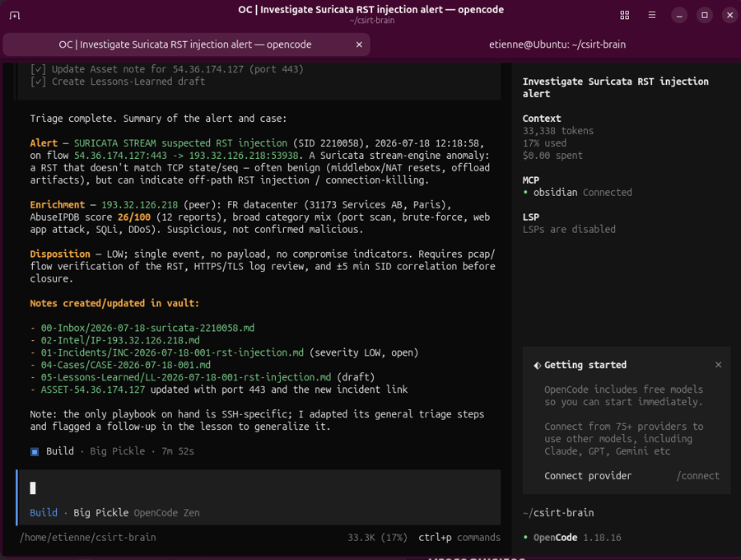Image resolution: width=741 pixels, height=560 pixels.
Task: Click the blue Build agent square icon
Action: [x=35, y=452]
